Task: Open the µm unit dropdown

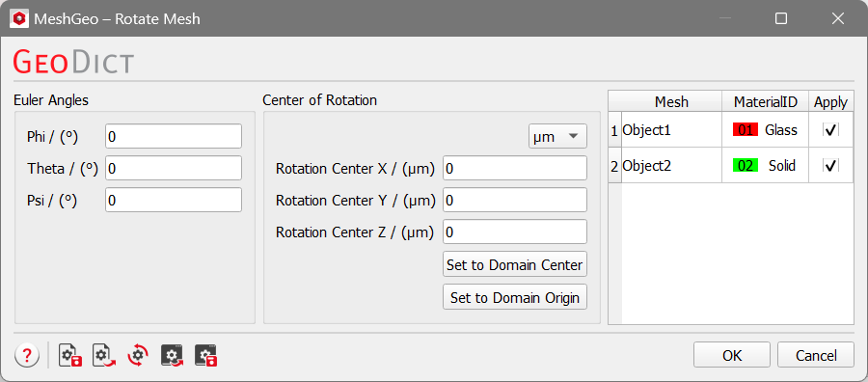Action: click(557, 137)
